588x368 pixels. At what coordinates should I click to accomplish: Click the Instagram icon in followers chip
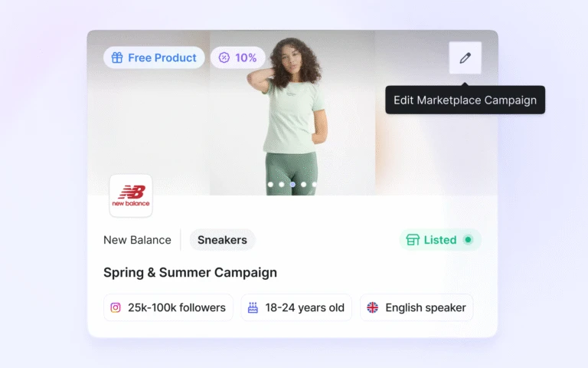click(116, 307)
